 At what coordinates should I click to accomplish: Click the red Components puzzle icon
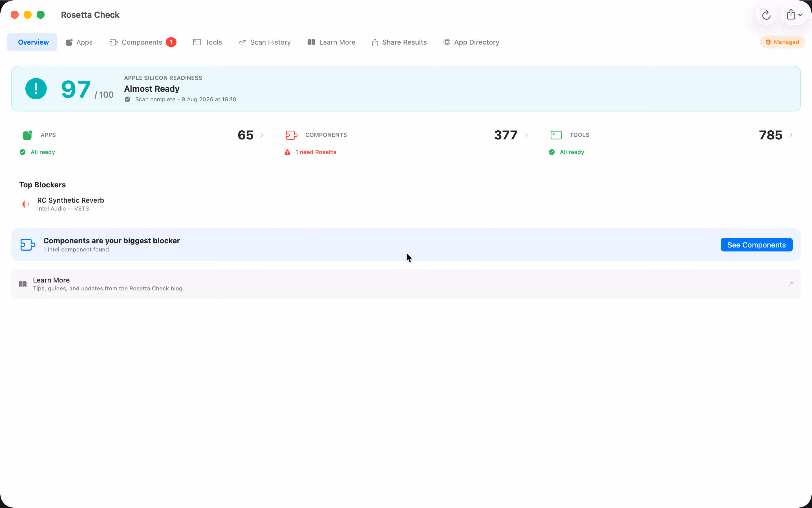click(292, 135)
